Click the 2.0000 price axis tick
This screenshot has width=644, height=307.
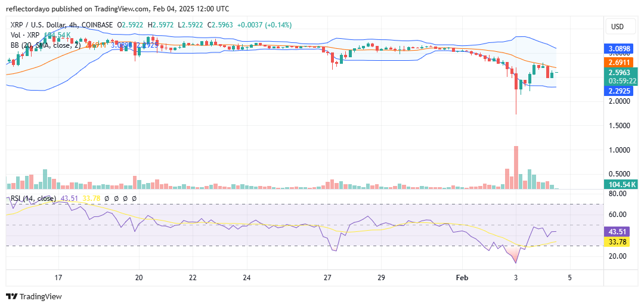(620, 101)
